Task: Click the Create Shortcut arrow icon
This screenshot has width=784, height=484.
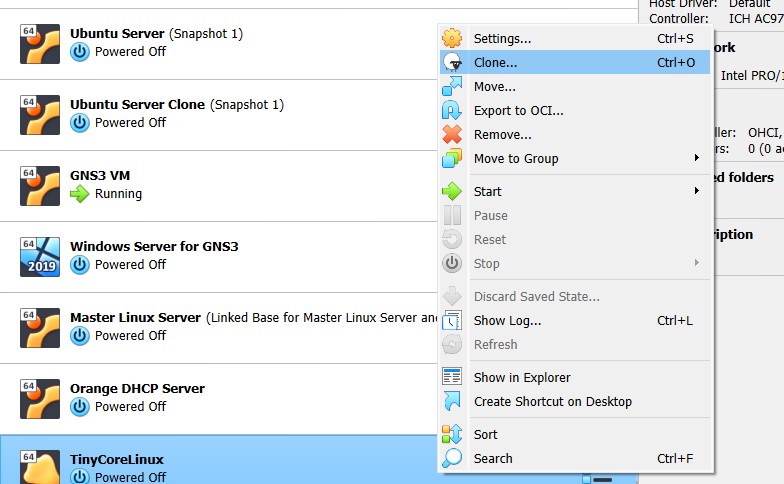Action: [x=452, y=401]
